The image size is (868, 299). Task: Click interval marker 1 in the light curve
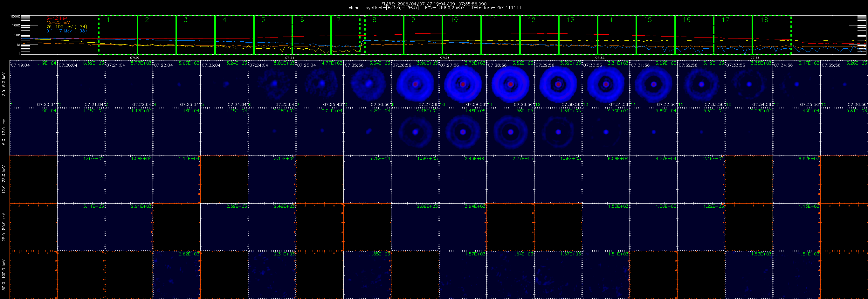(x=108, y=20)
